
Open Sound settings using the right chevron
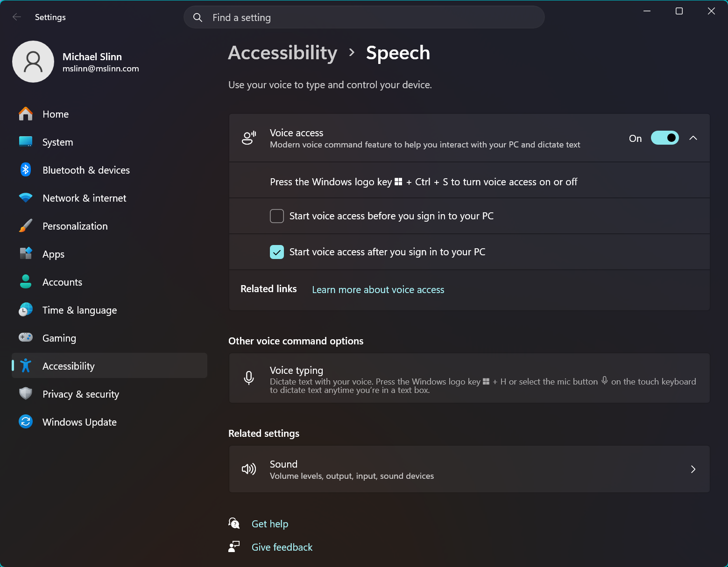tap(693, 469)
